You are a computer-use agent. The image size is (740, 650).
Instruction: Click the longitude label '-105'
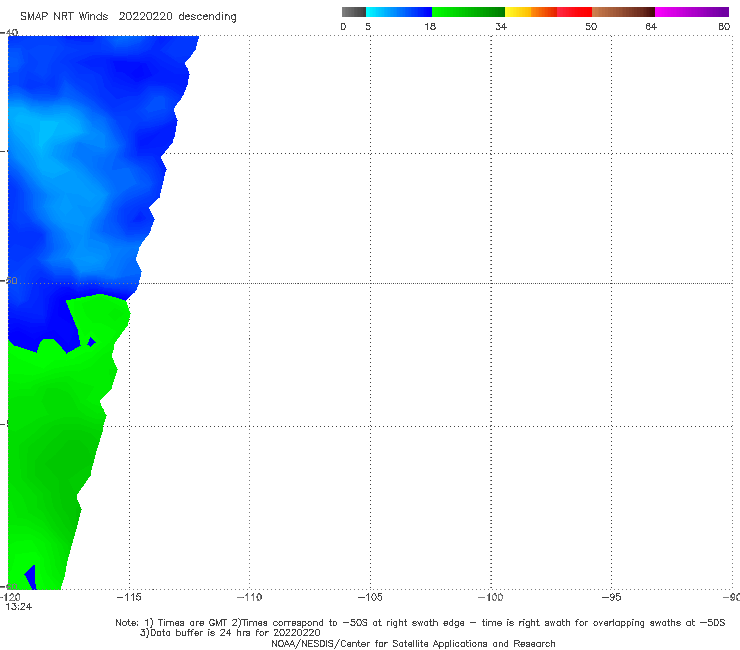coord(370,597)
